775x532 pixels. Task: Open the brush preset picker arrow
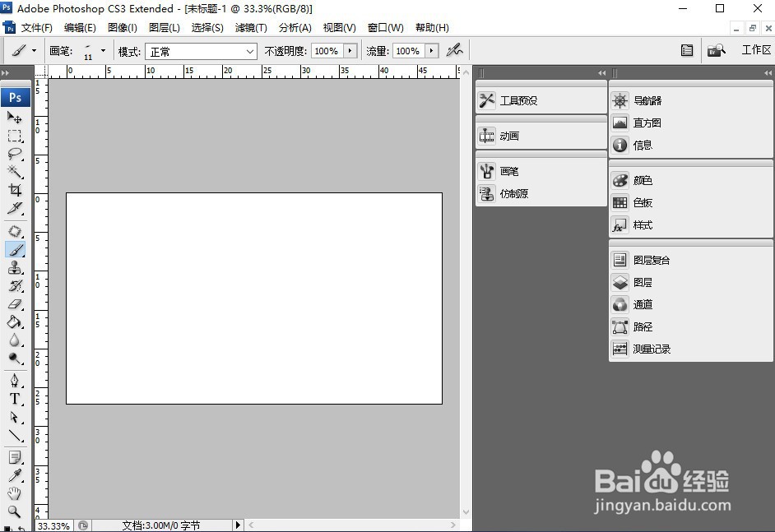pos(103,50)
